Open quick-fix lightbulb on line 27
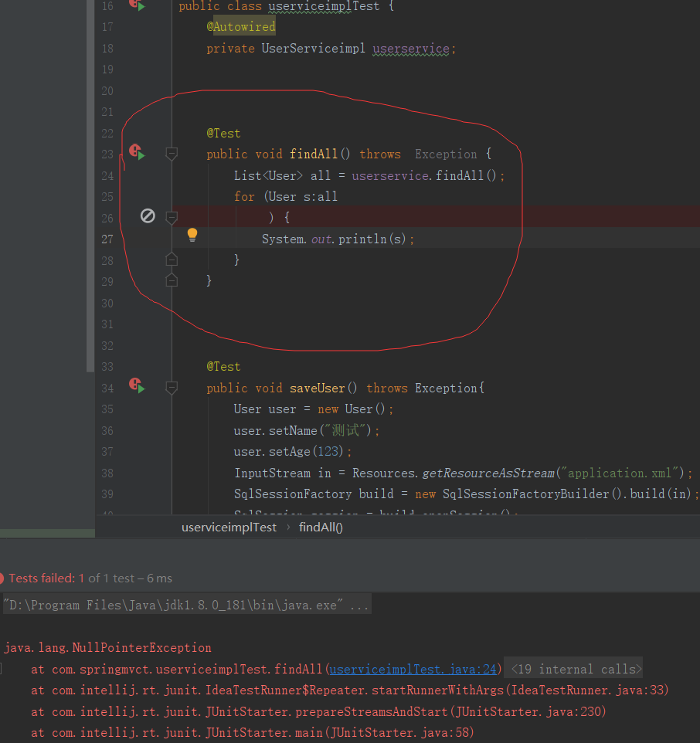The image size is (700, 743). [x=192, y=235]
